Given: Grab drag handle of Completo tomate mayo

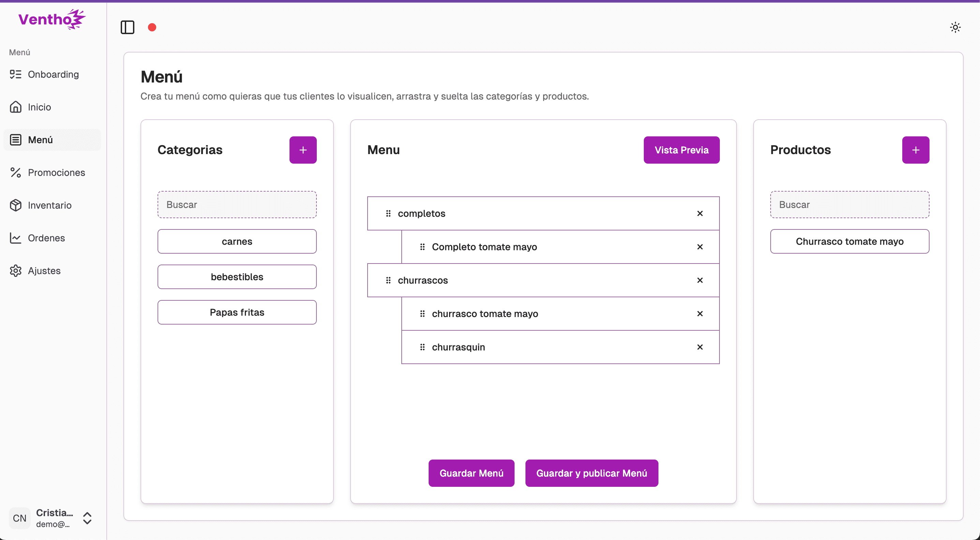Looking at the screenshot, I should [x=422, y=247].
